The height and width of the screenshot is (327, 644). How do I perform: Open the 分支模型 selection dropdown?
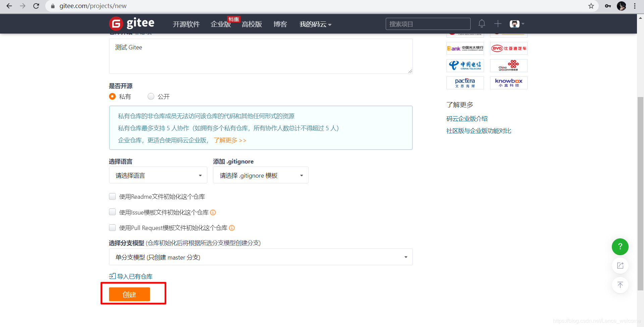(261, 257)
